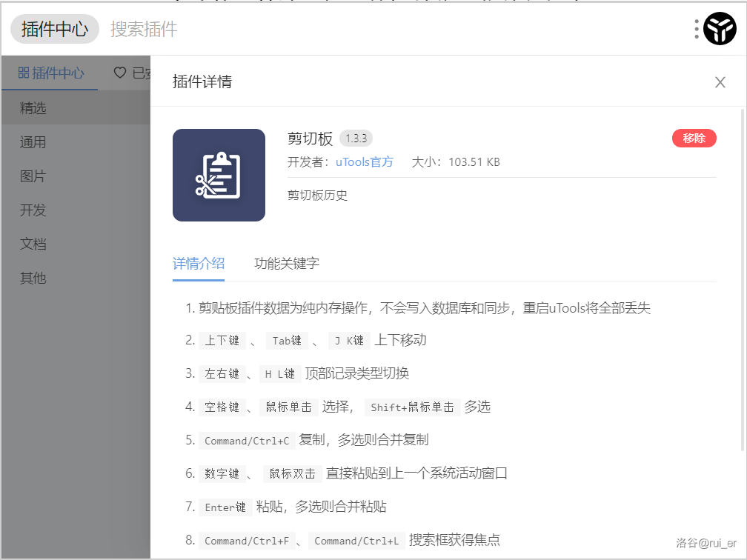Select the 文档 category
The height and width of the screenshot is (560, 747).
33,244
